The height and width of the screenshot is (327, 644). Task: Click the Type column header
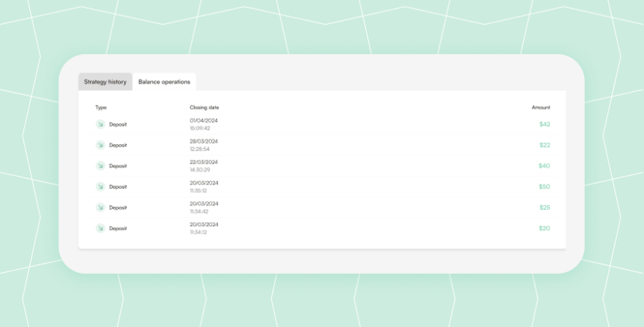coord(101,107)
